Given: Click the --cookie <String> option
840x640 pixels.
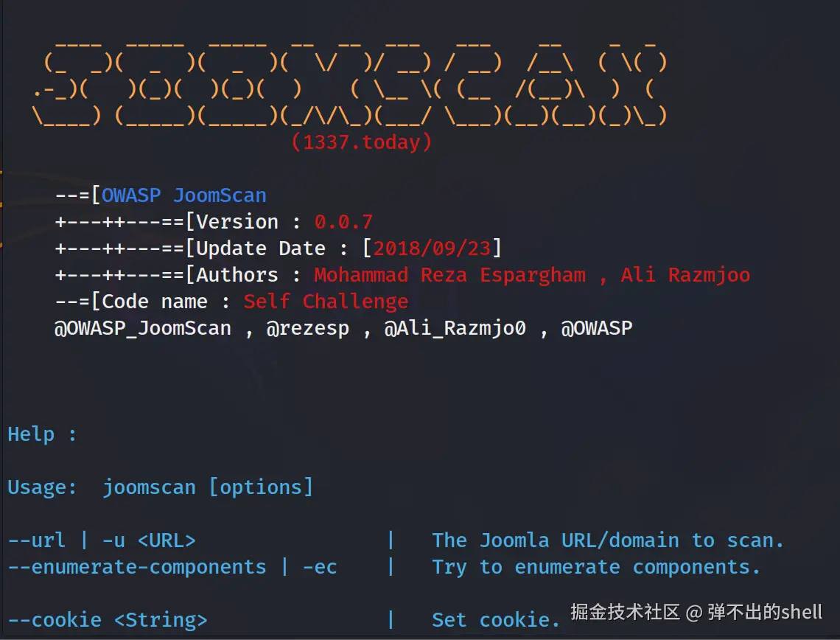Looking at the screenshot, I should point(108,620).
